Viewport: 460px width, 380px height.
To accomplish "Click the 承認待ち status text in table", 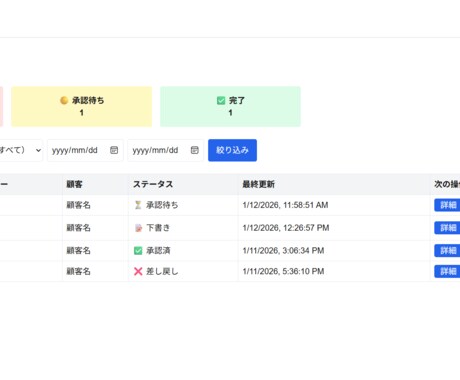I will 162,205.
